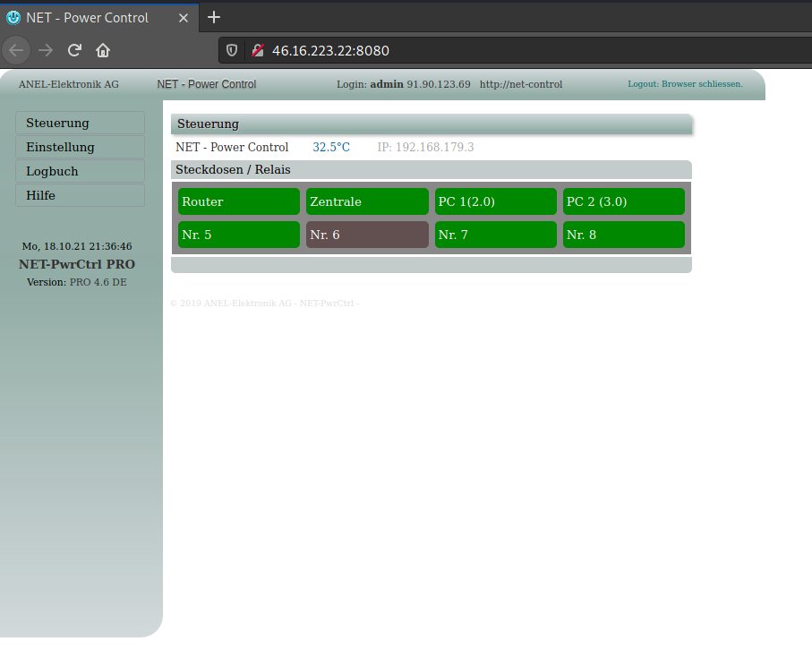
Task: Open the Einstellung menu item
Action: click(81, 147)
